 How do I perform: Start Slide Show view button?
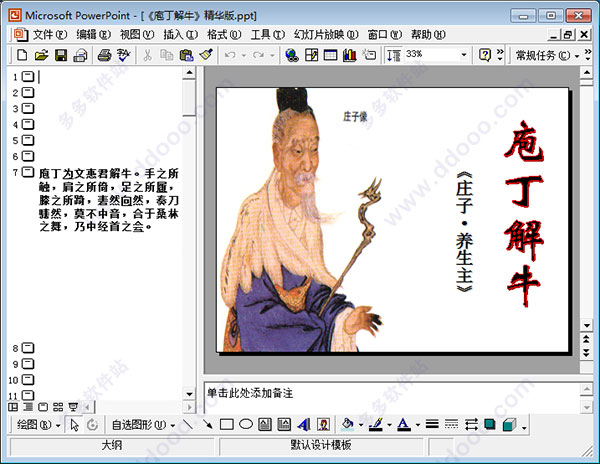73,407
